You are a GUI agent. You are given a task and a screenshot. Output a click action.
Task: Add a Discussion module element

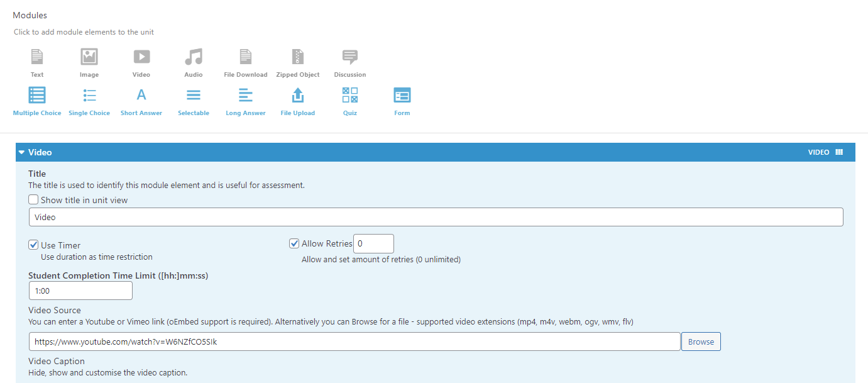coord(350,63)
